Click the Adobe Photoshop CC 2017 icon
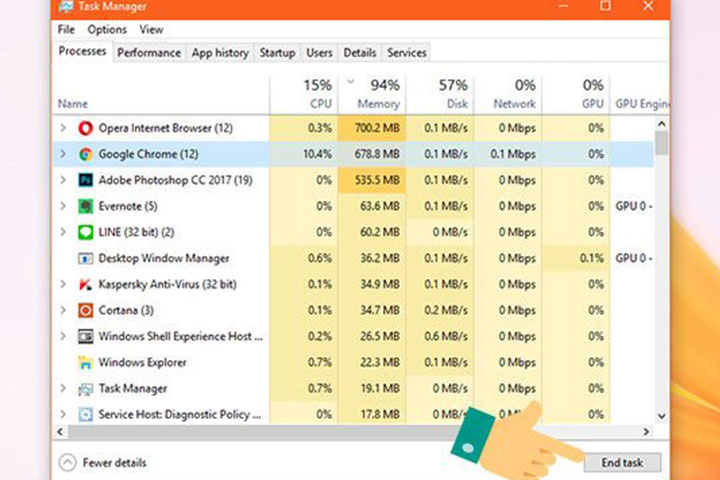Screen dimensions: 720x480 click(85, 180)
